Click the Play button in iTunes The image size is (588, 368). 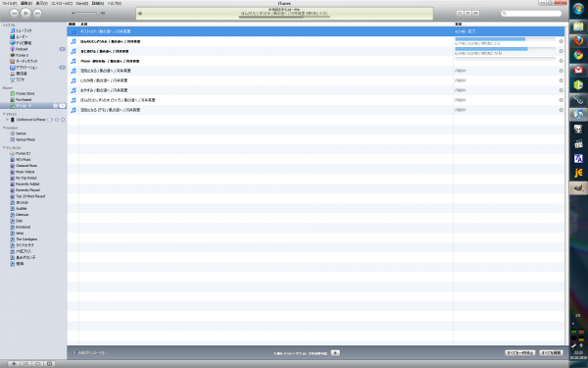pos(25,13)
